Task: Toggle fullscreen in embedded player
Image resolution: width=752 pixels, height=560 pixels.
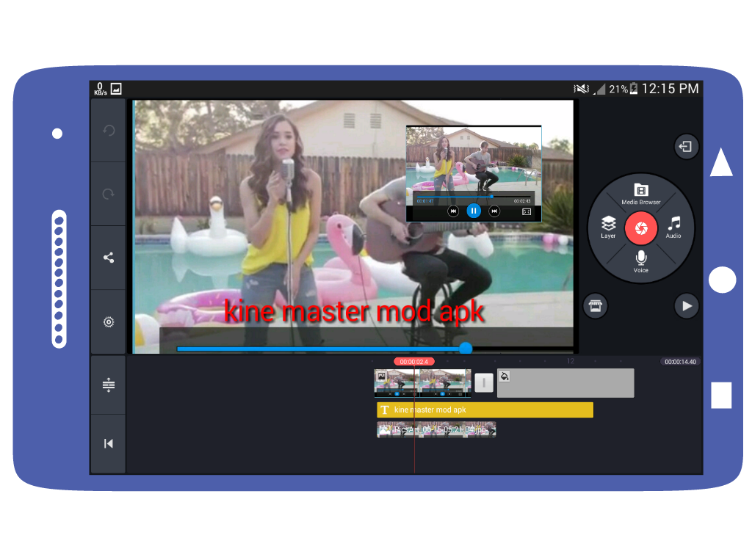Action: [526, 211]
